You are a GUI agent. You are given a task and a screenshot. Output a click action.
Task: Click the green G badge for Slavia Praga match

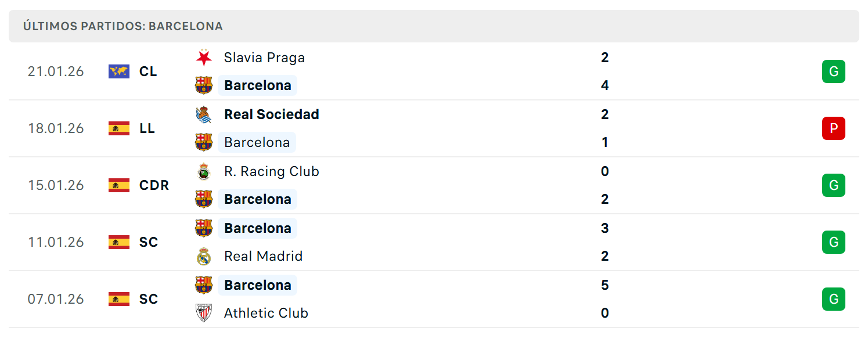pyautogui.click(x=834, y=71)
